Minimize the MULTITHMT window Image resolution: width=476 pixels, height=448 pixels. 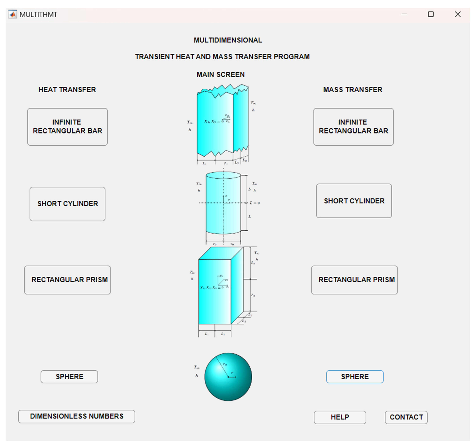[404, 14]
